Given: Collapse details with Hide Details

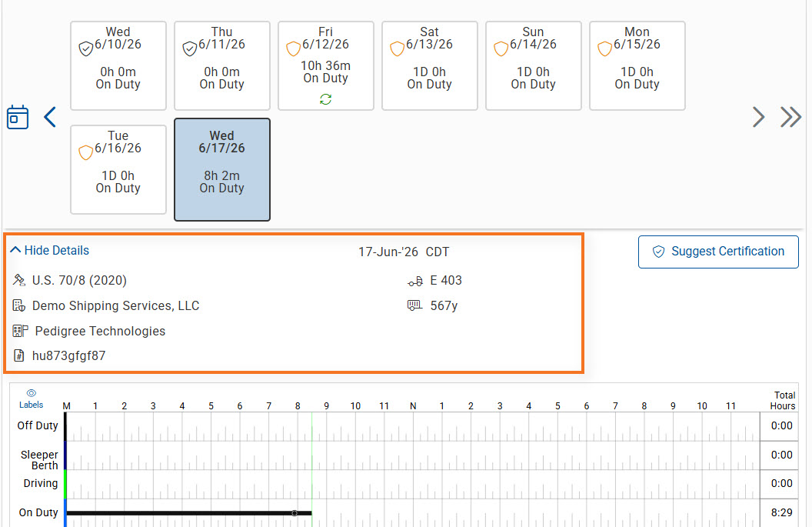Looking at the screenshot, I should (x=50, y=250).
